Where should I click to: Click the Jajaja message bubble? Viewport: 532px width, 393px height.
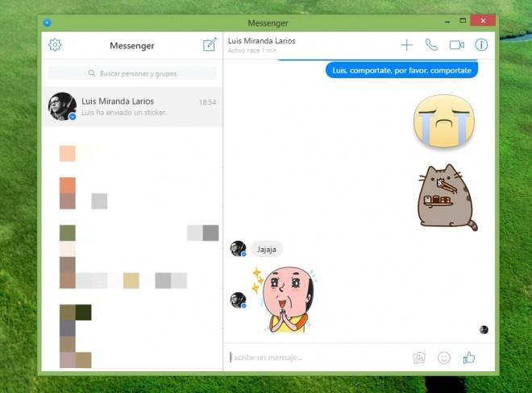pos(267,249)
